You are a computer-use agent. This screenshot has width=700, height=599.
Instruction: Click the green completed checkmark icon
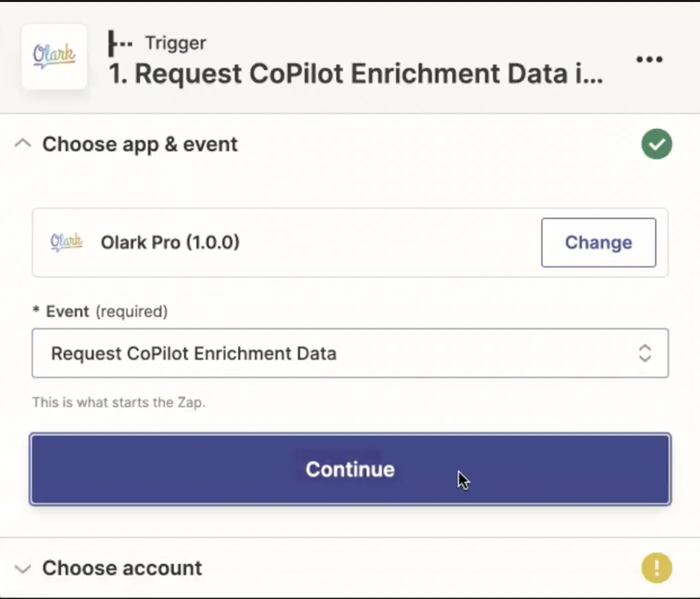click(657, 144)
